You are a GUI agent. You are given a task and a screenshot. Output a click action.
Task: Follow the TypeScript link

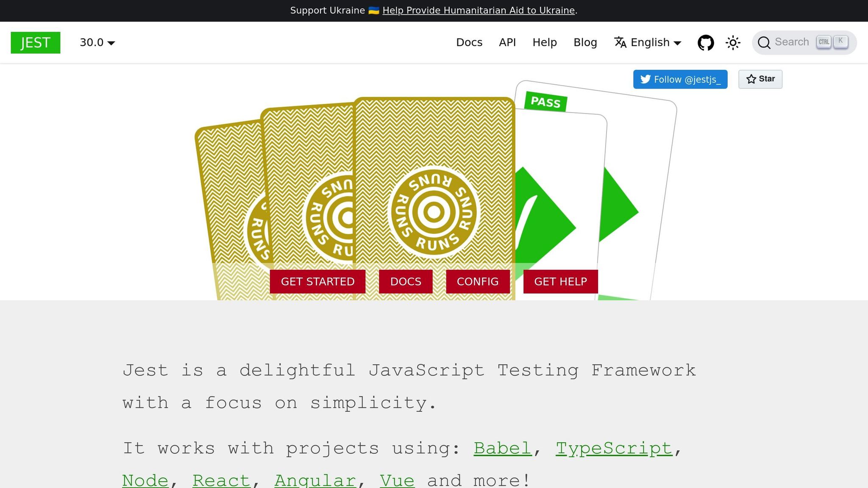[x=614, y=448]
